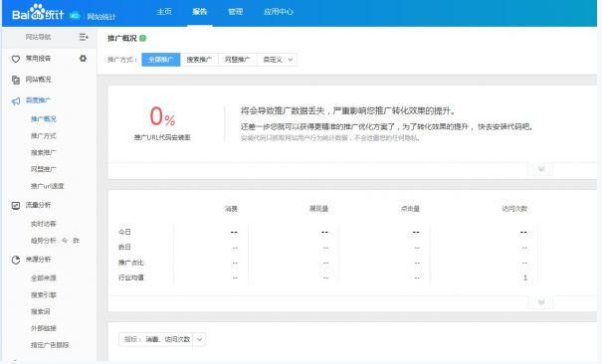602x364 pixels.
Task: Select 推广url速度 in sidebar
Action: click(47, 186)
